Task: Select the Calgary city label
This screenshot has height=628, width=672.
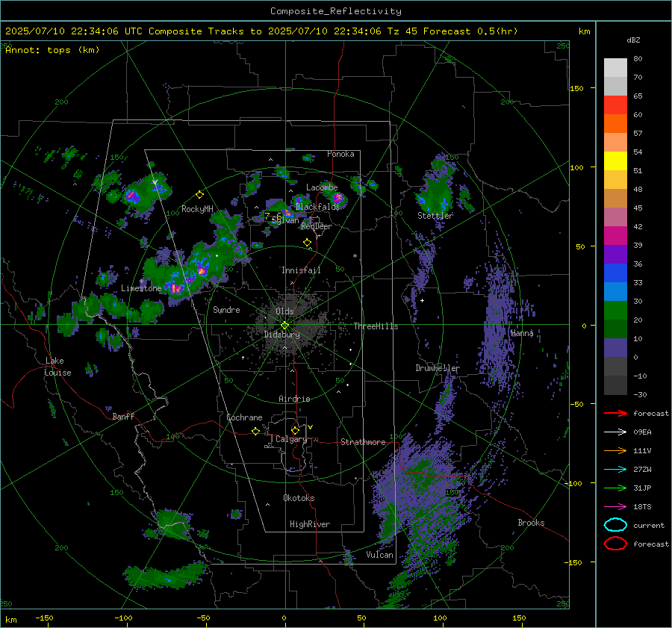Action: coord(291,439)
